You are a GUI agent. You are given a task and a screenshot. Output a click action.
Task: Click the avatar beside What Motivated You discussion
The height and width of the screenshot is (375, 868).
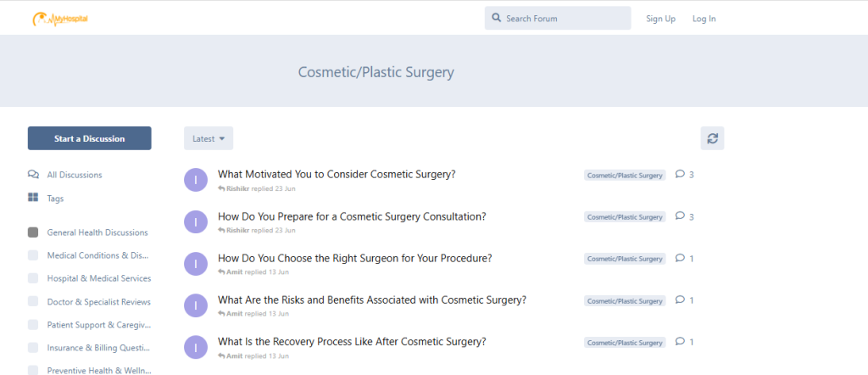coord(196,181)
